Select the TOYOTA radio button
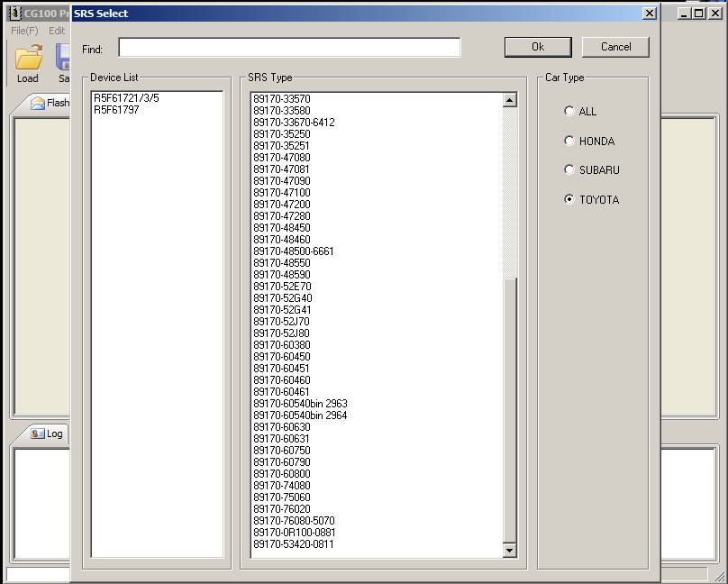The image size is (728, 584). [x=569, y=199]
